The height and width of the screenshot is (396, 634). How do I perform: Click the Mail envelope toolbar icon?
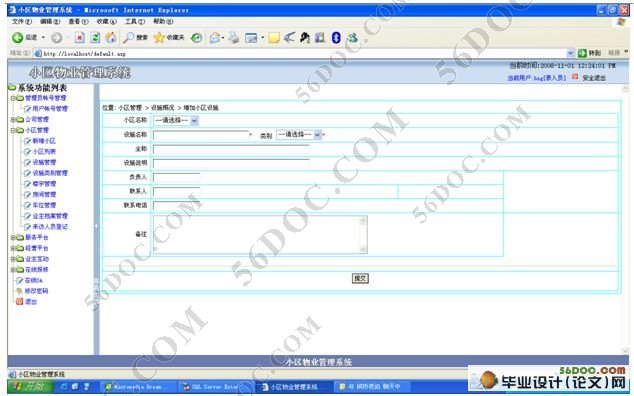coord(215,38)
